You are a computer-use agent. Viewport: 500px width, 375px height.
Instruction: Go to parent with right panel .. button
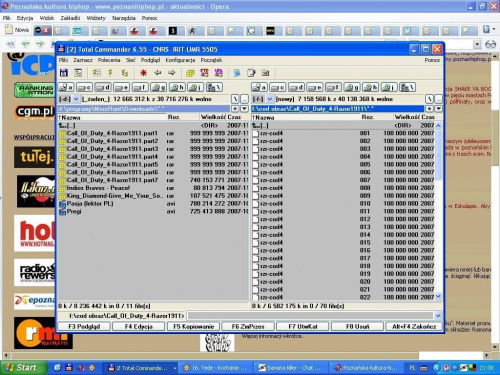[438, 99]
